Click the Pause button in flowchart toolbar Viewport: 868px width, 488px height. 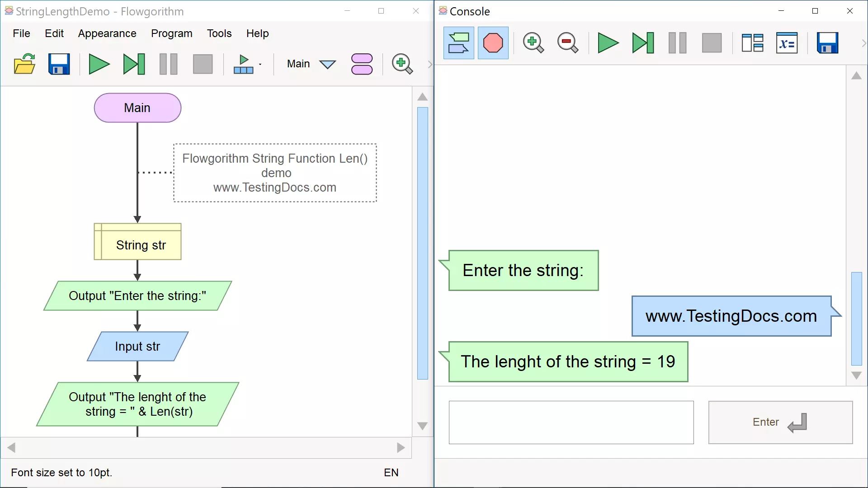[x=168, y=64]
